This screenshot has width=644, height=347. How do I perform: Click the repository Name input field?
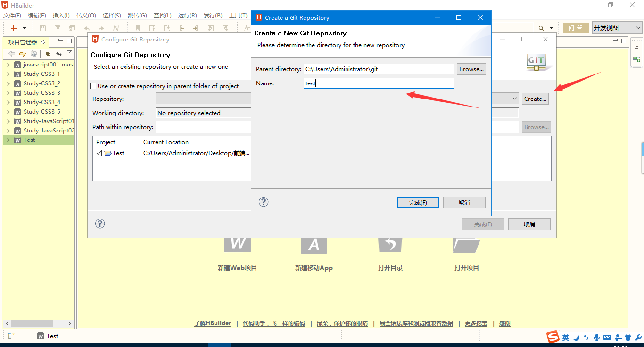click(x=379, y=83)
